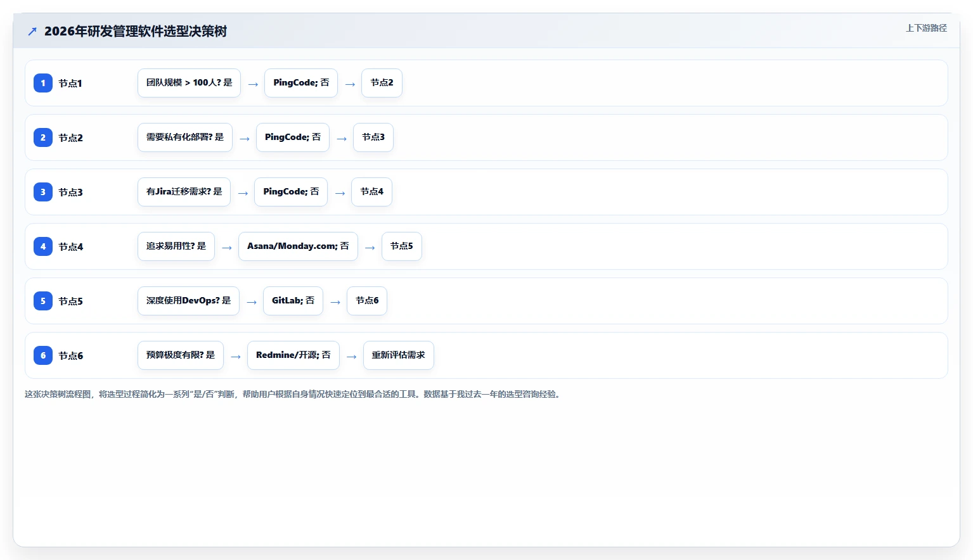
Task: Click the 节点3 result box in 节点2 row
Action: 373,137
